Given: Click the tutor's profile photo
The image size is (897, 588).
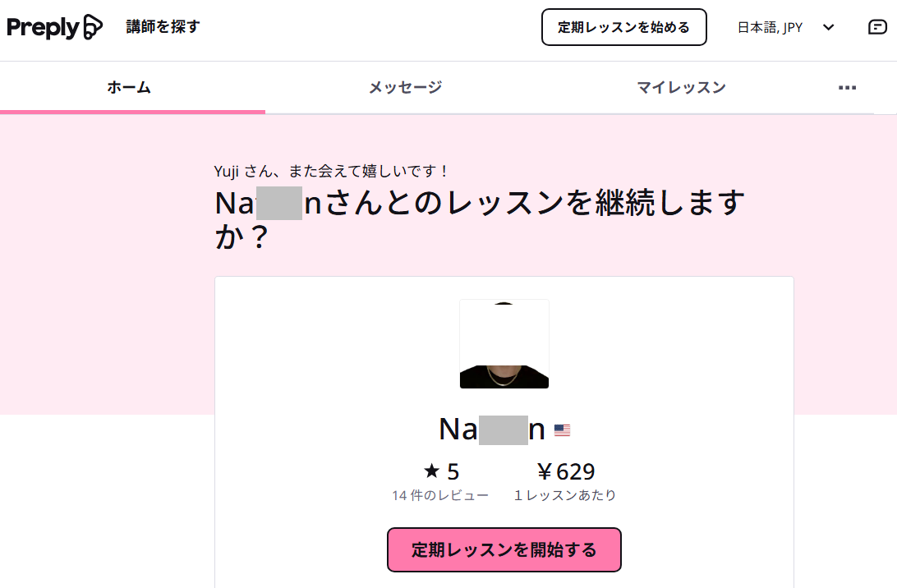Looking at the screenshot, I should pos(504,344).
